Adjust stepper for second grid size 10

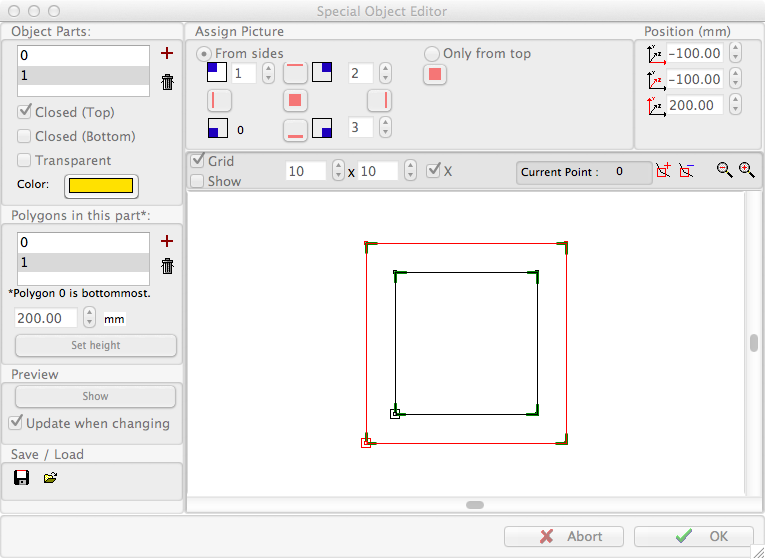click(411, 171)
